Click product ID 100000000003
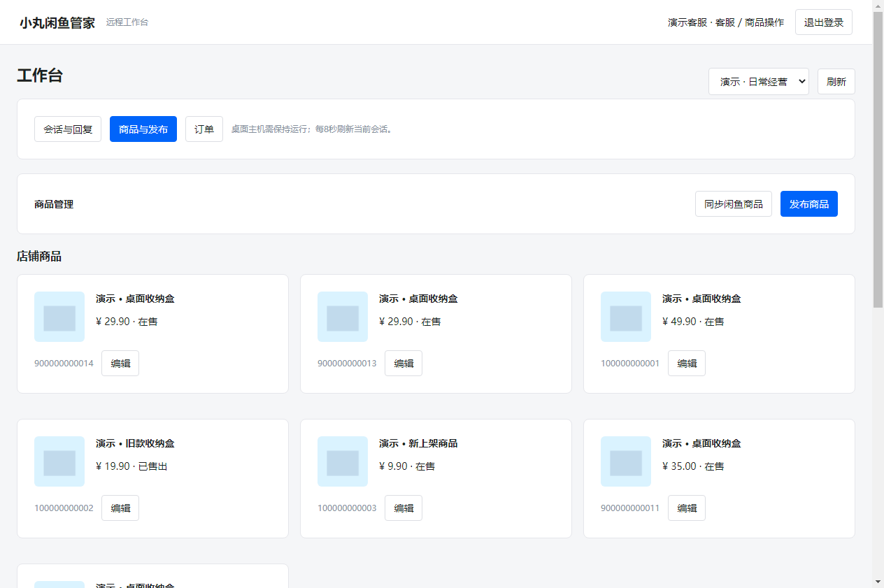884x588 pixels. point(347,508)
